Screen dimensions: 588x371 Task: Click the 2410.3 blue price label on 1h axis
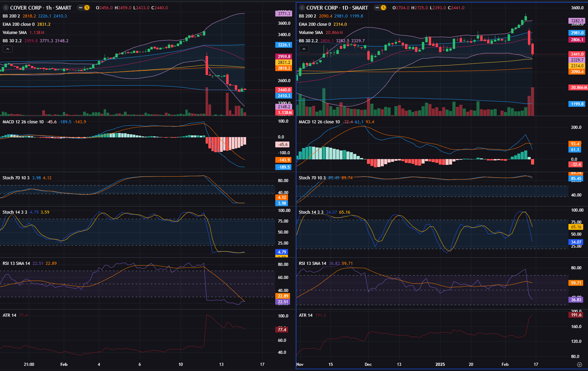coord(284,96)
